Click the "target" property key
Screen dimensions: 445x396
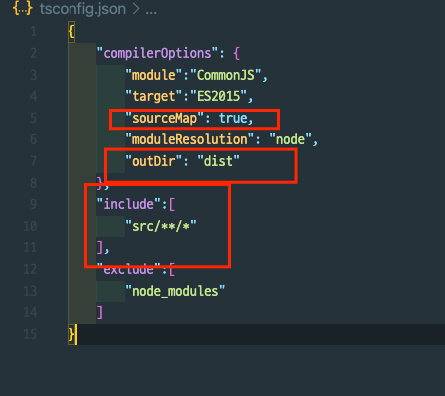(x=154, y=96)
